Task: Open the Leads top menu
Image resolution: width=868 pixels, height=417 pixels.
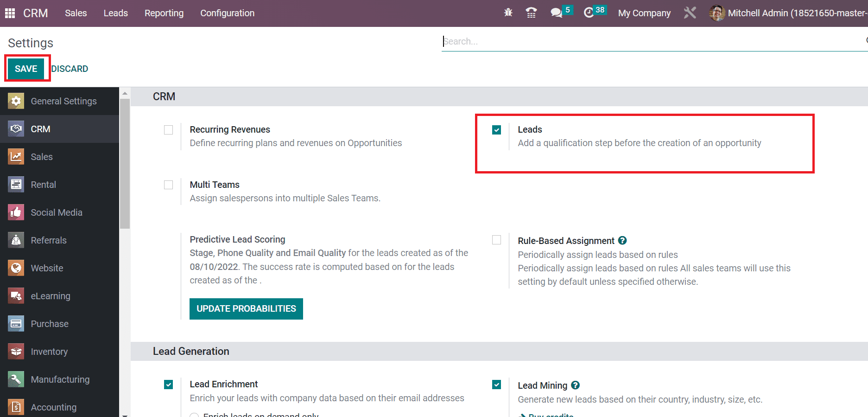Action: (x=116, y=13)
